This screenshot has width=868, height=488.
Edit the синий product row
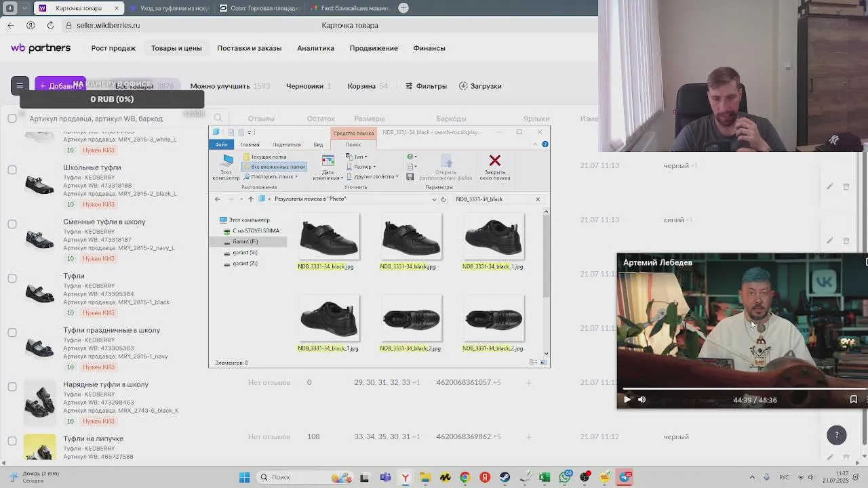click(830, 241)
